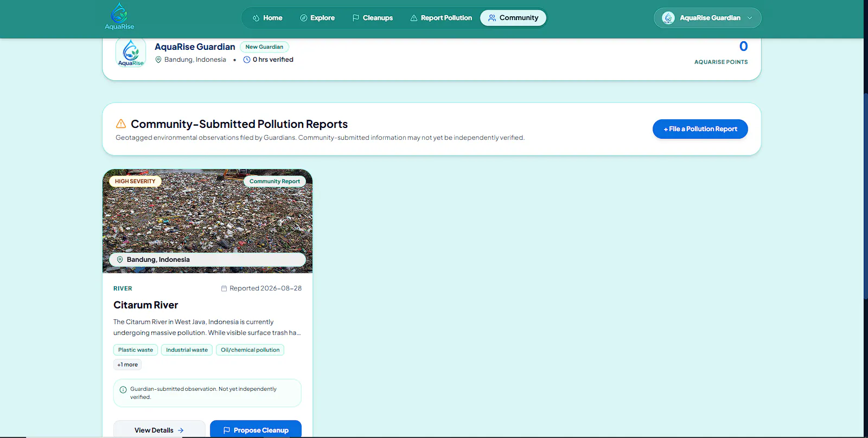Click Bandung, Indonesia location label on photo
This screenshot has width=868, height=438.
pyautogui.click(x=158, y=260)
